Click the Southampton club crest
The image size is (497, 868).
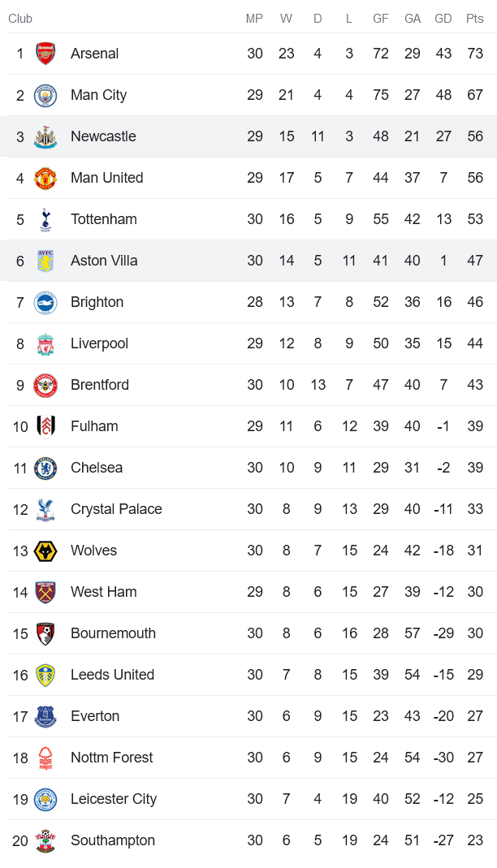coord(45,840)
